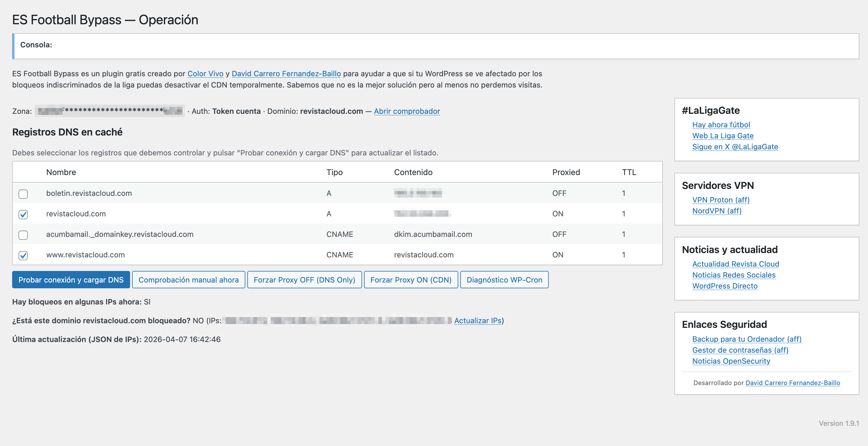The width and height of the screenshot is (868, 446).
Task: Click Gestor de contraseñas (aff)
Action: tap(740, 350)
